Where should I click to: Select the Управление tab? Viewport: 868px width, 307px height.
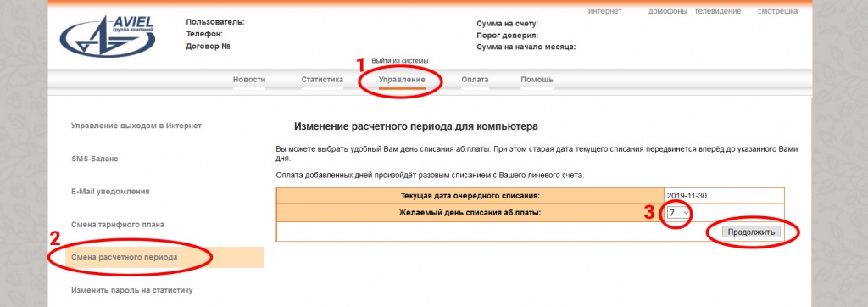coord(402,80)
